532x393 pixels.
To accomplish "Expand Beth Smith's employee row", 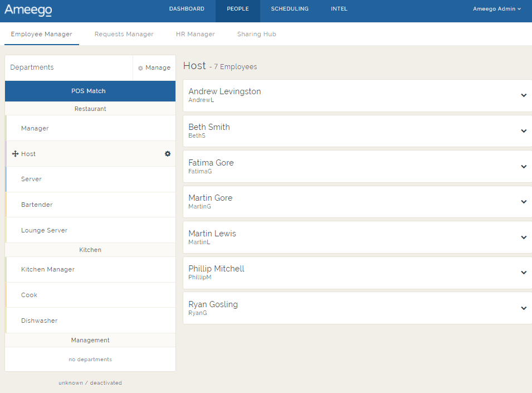I will coord(524,131).
